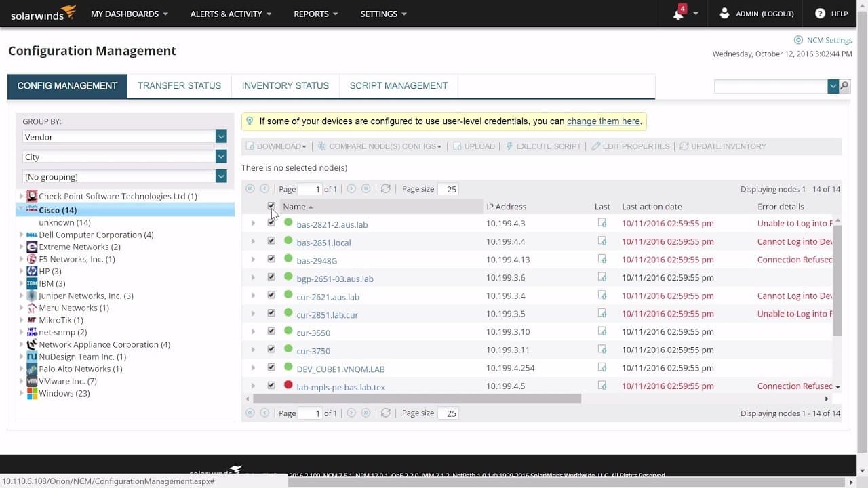Open the cur-2621.aus.lab node link
Screen dimensions: 868x488
click(328, 297)
